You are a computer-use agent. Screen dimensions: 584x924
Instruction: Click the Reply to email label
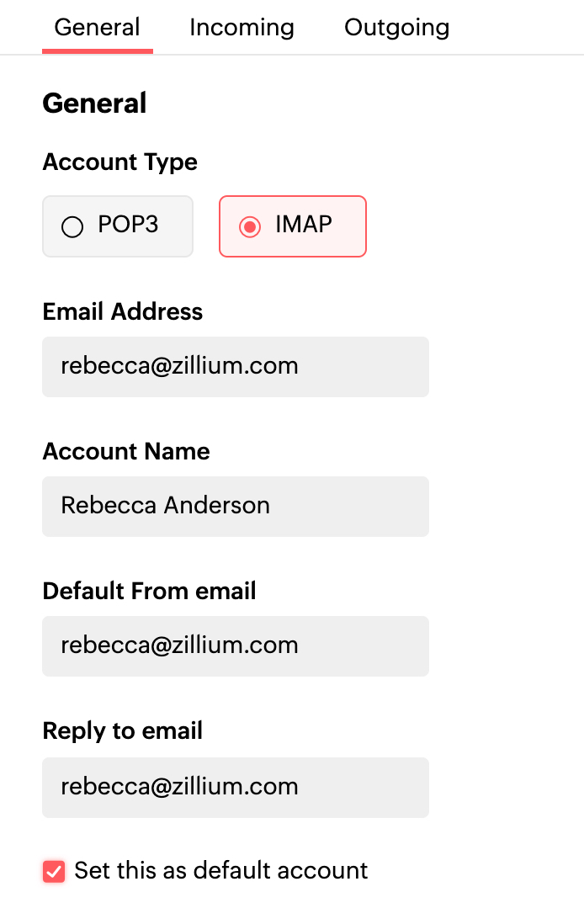pyautogui.click(x=123, y=731)
